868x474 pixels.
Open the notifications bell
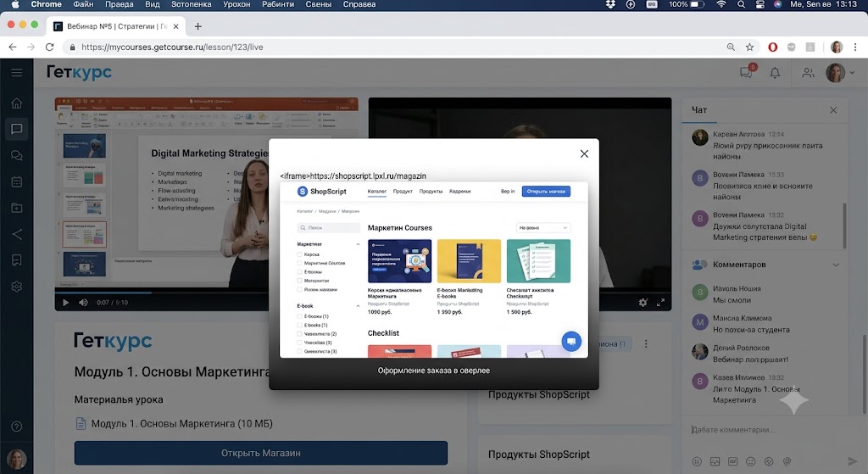[775, 73]
